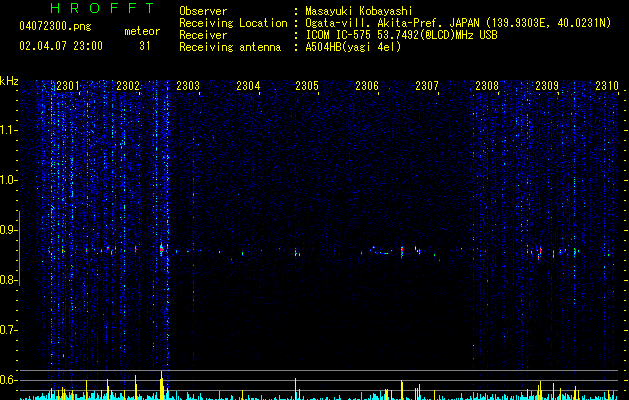Click the 0.7 kHz axis label

coord(8,330)
